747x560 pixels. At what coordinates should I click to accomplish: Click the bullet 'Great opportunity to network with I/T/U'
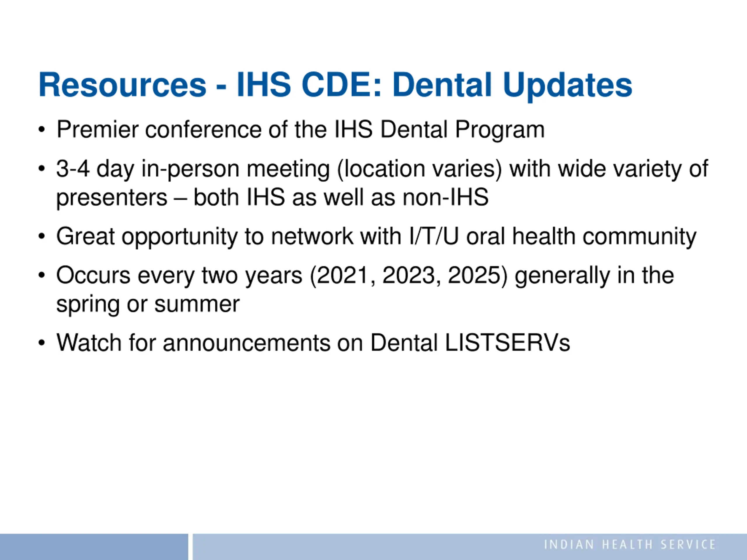pos(257,237)
